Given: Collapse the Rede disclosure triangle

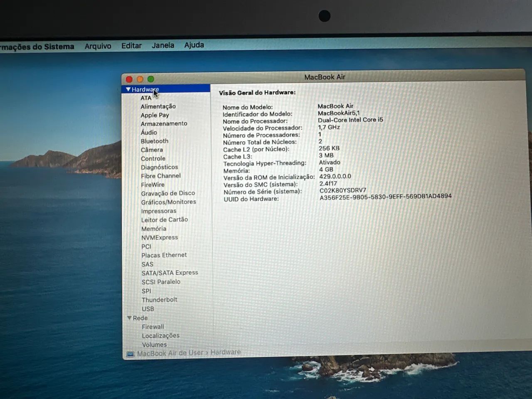Looking at the screenshot, I should point(130,318).
